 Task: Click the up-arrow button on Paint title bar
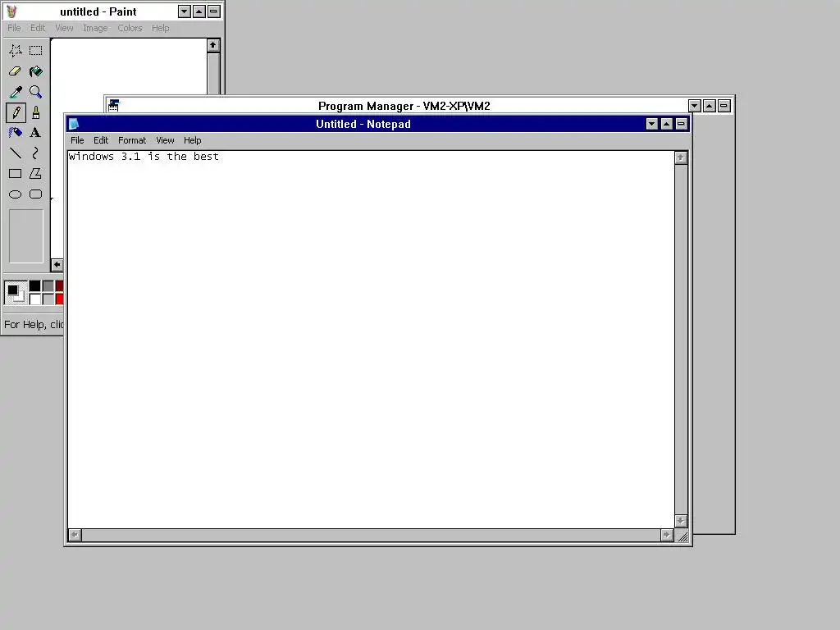(x=199, y=11)
